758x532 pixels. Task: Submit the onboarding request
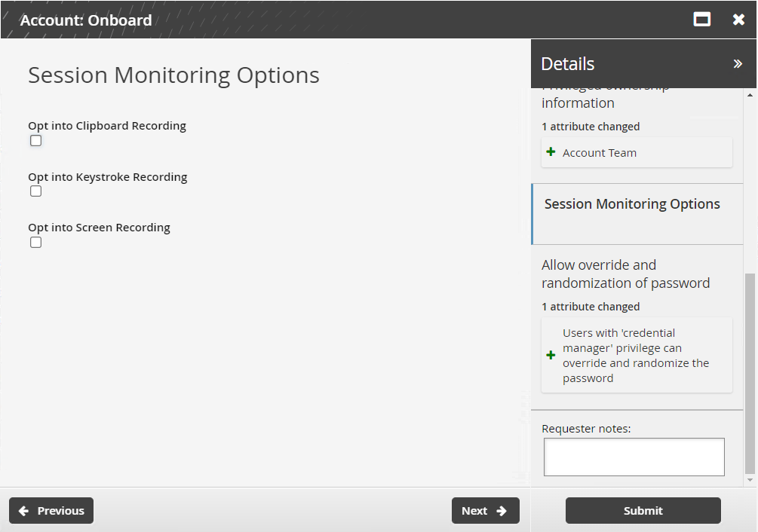pyautogui.click(x=643, y=510)
